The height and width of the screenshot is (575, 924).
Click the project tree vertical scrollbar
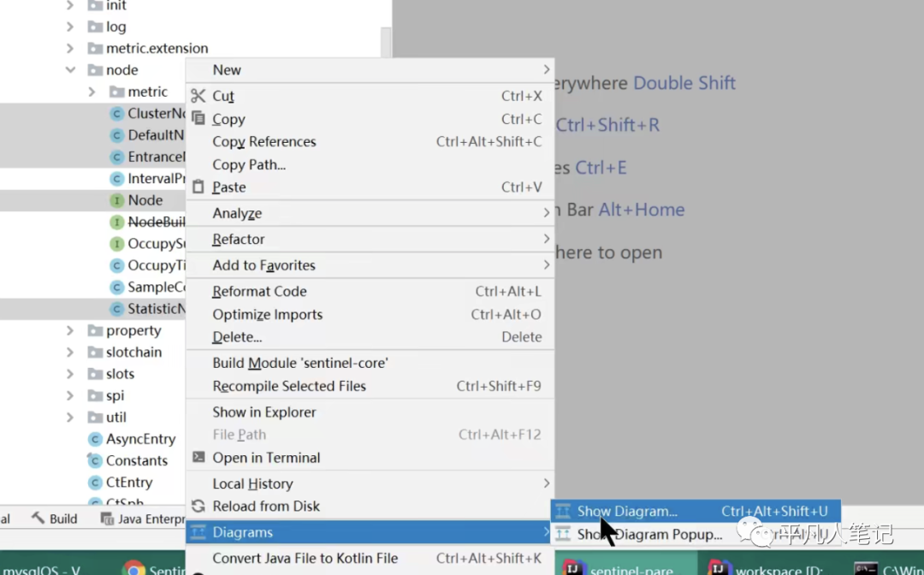coord(386,43)
